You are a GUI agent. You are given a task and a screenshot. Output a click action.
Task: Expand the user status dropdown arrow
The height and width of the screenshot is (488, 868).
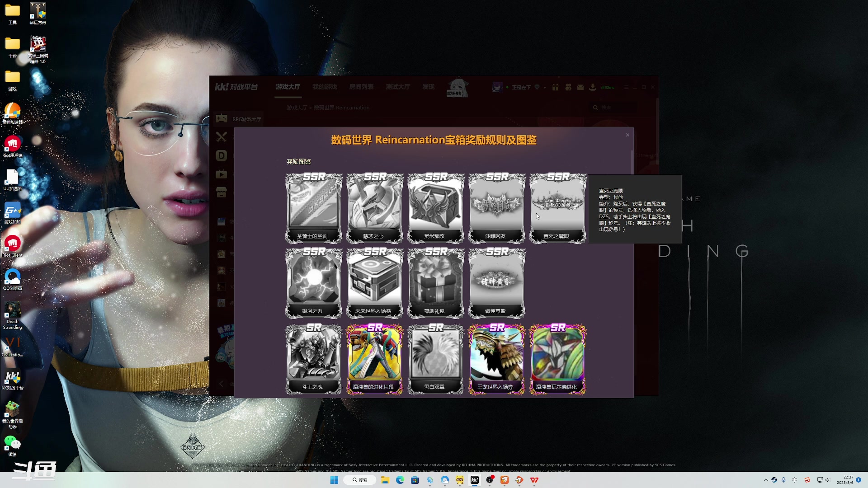click(545, 88)
